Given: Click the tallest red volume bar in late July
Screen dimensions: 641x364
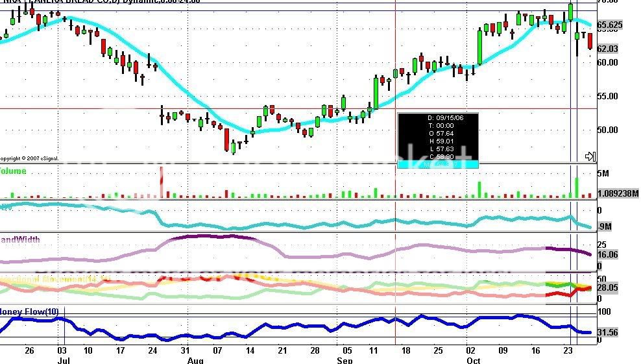Looking at the screenshot, I should (x=162, y=182).
